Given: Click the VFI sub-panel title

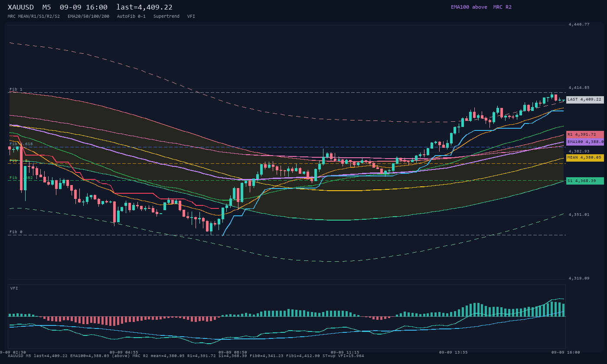Looking at the screenshot, I should point(14,288).
